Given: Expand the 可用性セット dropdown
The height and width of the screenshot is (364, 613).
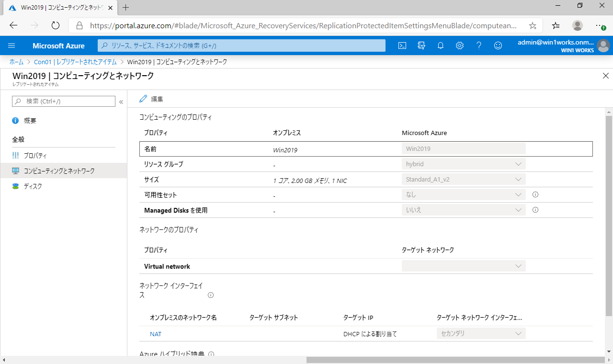Looking at the screenshot, I should (x=464, y=194).
